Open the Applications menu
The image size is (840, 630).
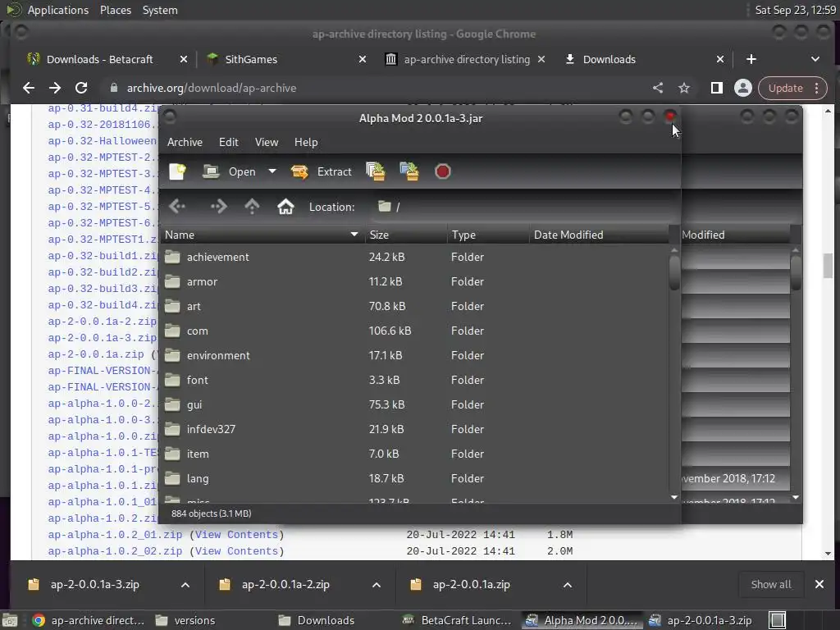(58, 10)
